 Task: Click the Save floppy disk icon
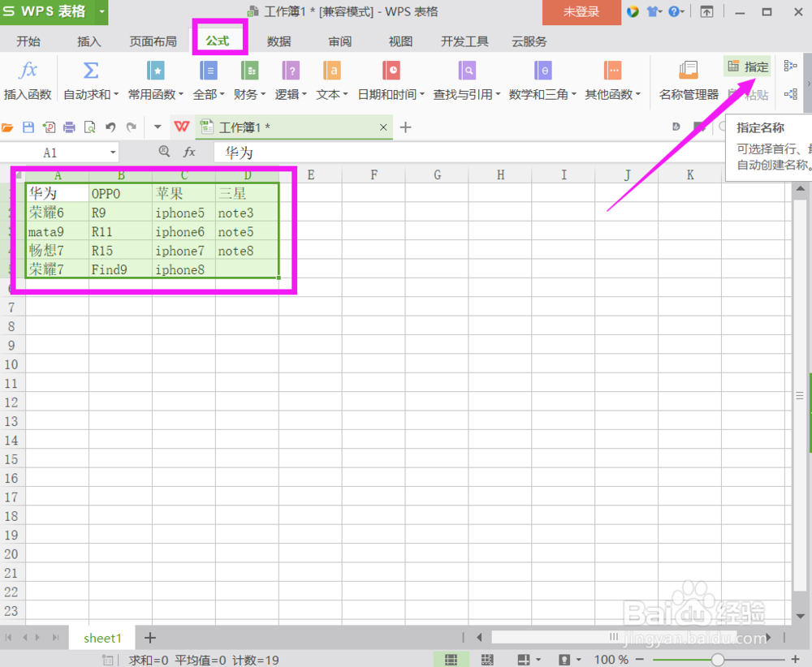coord(28,127)
